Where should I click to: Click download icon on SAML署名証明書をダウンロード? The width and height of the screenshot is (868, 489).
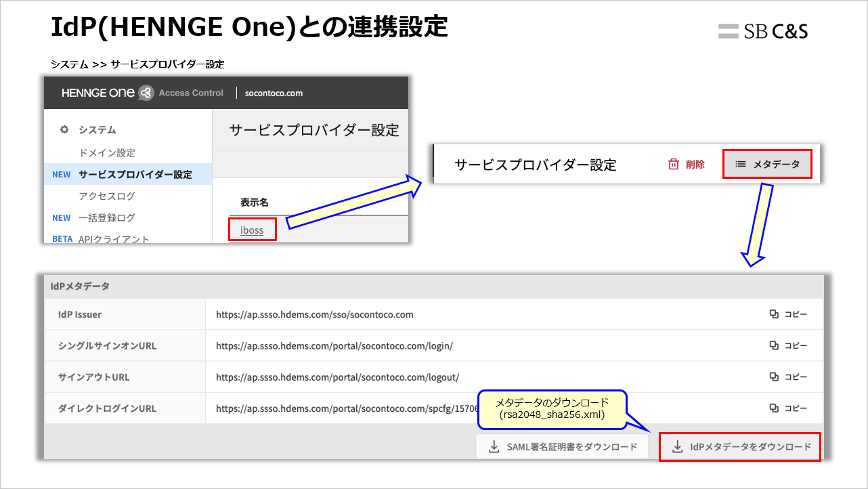[494, 447]
